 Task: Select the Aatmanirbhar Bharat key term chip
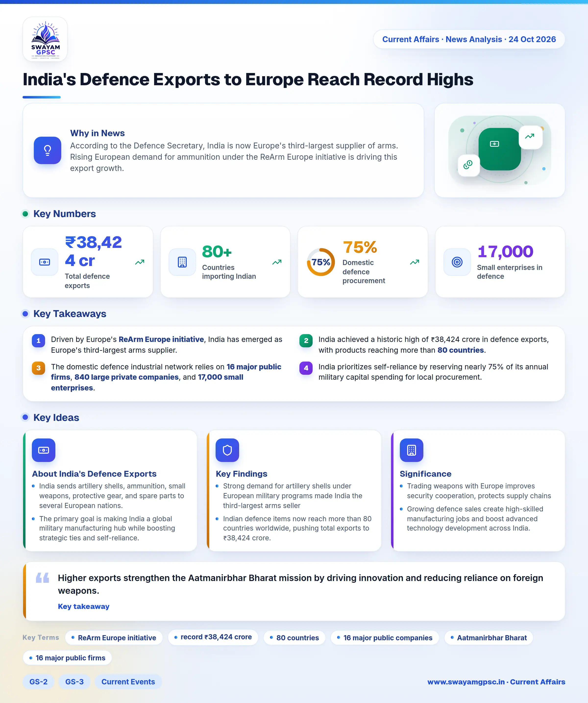pos(489,638)
